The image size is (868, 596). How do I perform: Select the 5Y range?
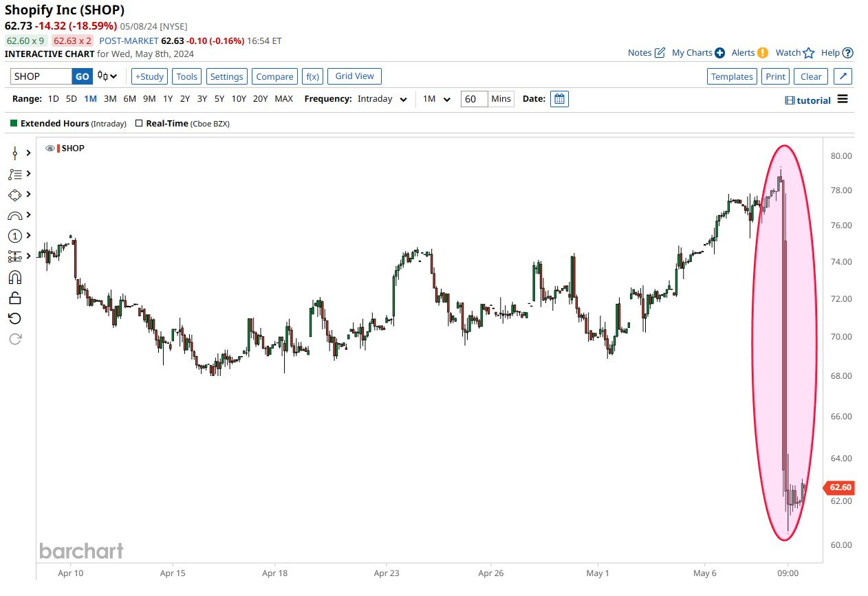tap(219, 99)
